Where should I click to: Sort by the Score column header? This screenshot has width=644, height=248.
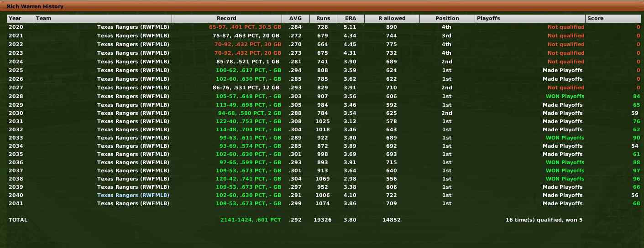[x=614, y=18]
